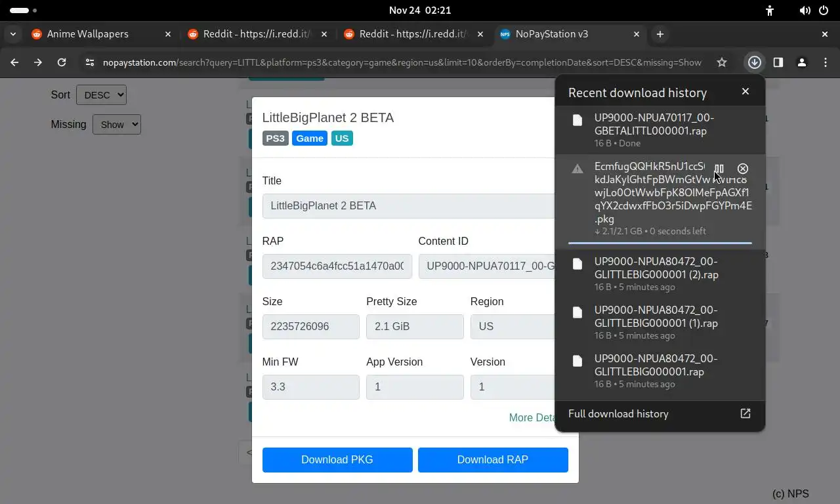840x504 pixels.
Task: Click the file icon for GBETALITTL000001.rap
Action: (x=577, y=120)
